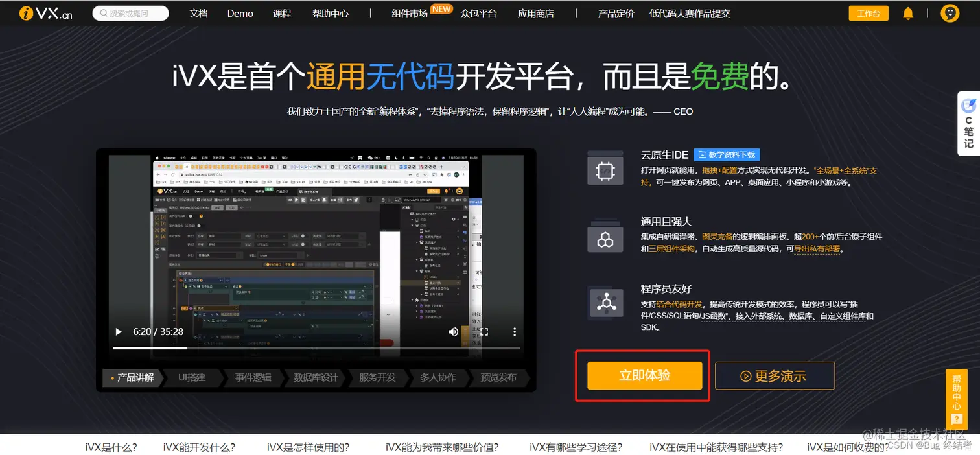Select the 事件逻辑 video tab

pyautogui.click(x=253, y=378)
